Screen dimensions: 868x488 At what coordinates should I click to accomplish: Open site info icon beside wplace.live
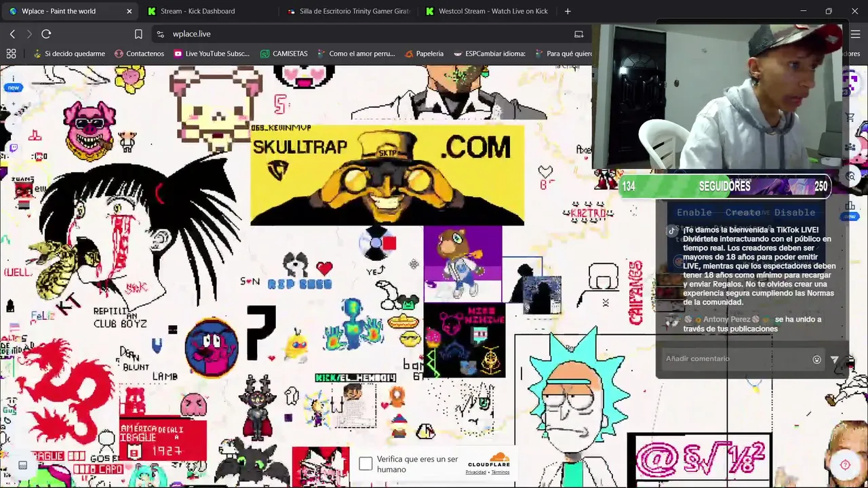point(160,34)
